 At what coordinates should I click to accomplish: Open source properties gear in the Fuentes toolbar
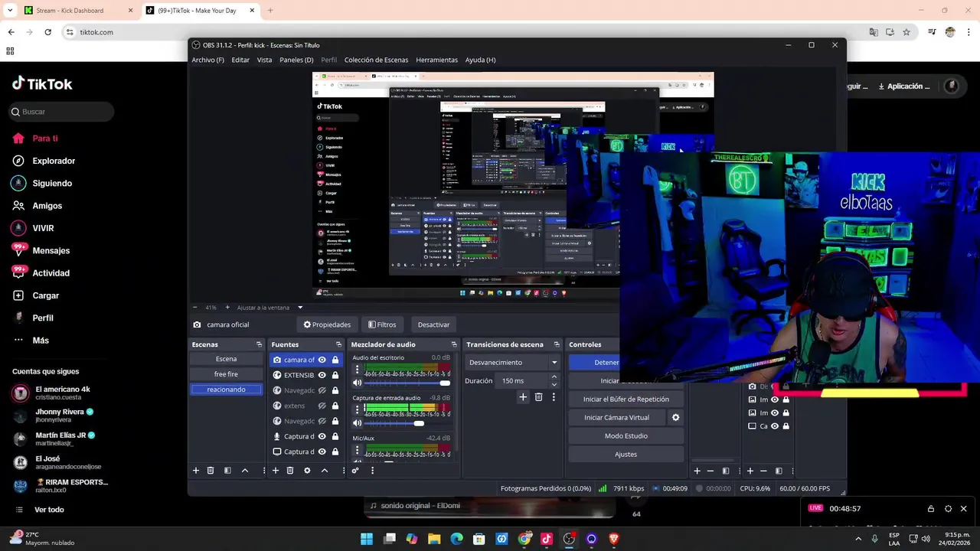[307, 471]
